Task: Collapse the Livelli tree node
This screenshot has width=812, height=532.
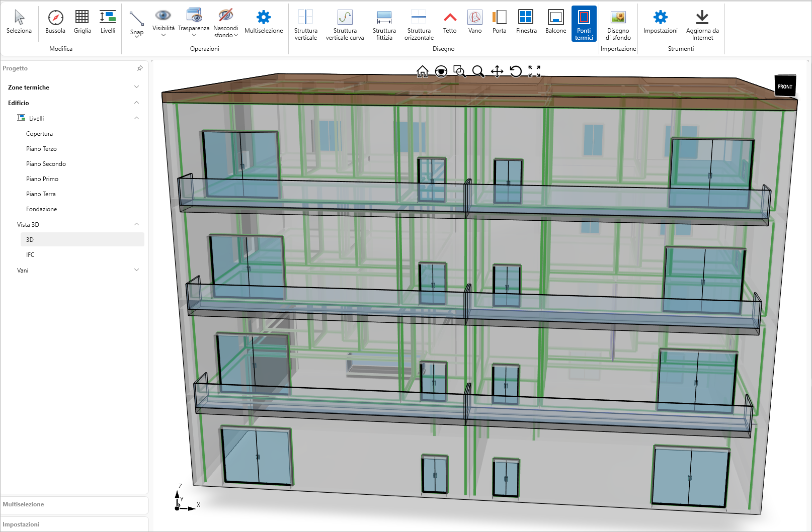Action: (x=136, y=118)
